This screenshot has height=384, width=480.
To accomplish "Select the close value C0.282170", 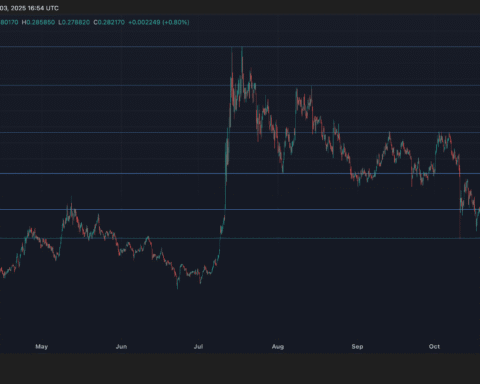I will point(109,22).
